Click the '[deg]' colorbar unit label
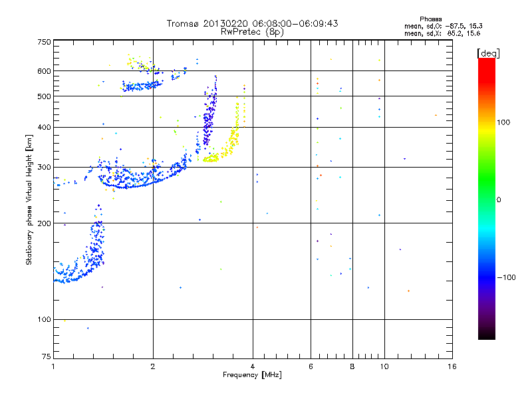Viewport: 532px width, 399px height. pyautogui.click(x=488, y=53)
